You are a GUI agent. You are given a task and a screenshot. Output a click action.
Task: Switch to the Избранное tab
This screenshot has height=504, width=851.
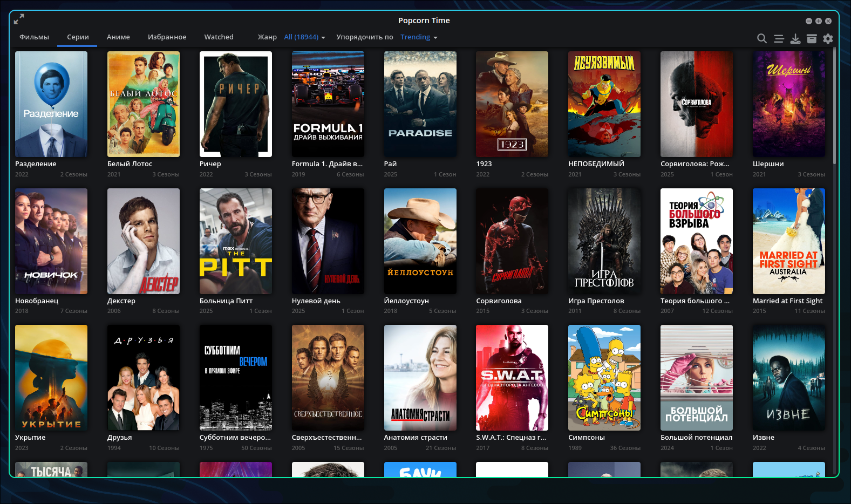tap(167, 37)
